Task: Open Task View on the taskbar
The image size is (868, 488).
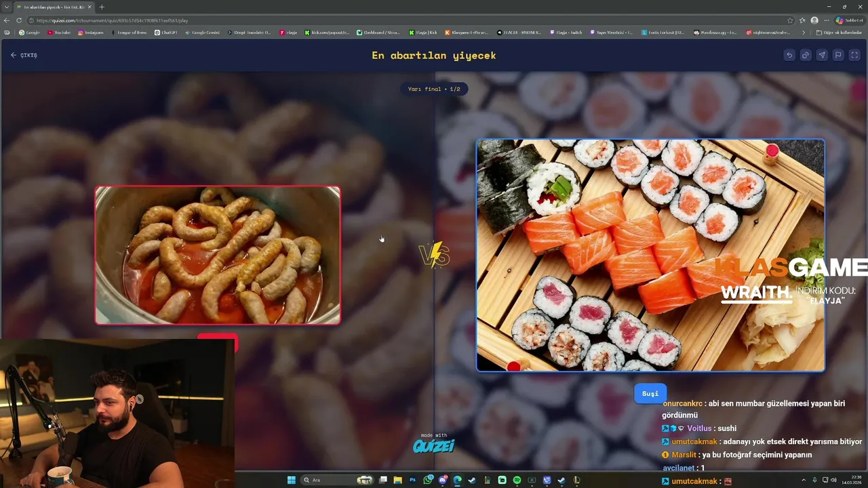Action: [382, 480]
